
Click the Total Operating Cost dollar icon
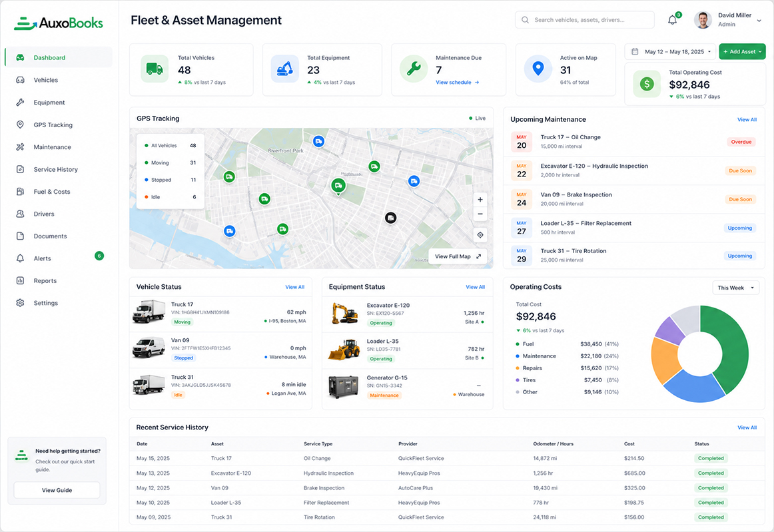click(647, 84)
